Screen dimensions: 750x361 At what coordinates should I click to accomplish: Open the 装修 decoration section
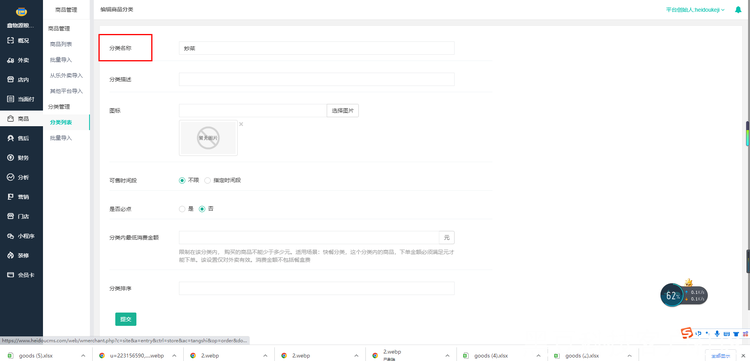[x=19, y=255]
